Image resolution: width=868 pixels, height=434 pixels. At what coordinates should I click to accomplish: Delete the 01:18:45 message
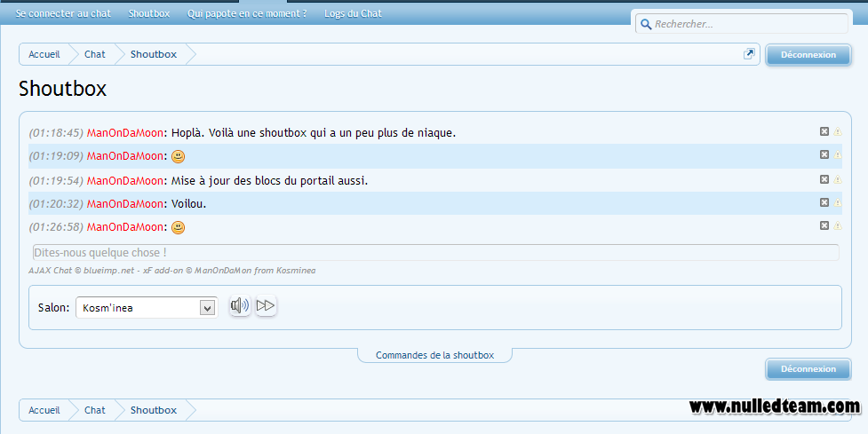(x=824, y=131)
